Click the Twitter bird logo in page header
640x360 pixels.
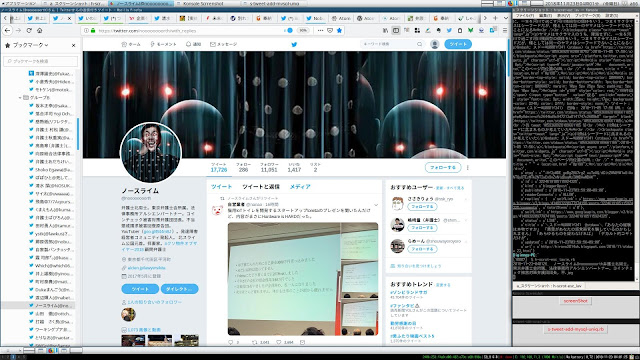click(x=294, y=44)
